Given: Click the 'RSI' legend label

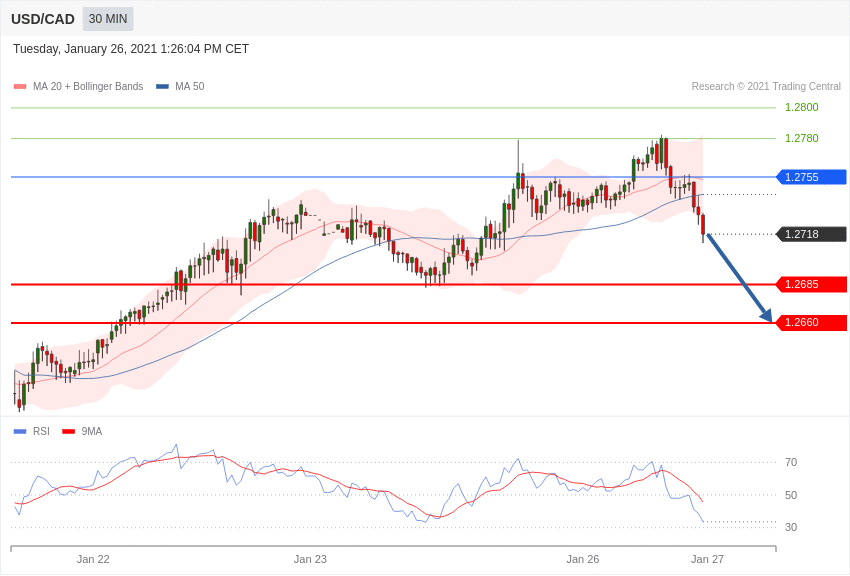Looking at the screenshot, I should pos(41,431).
